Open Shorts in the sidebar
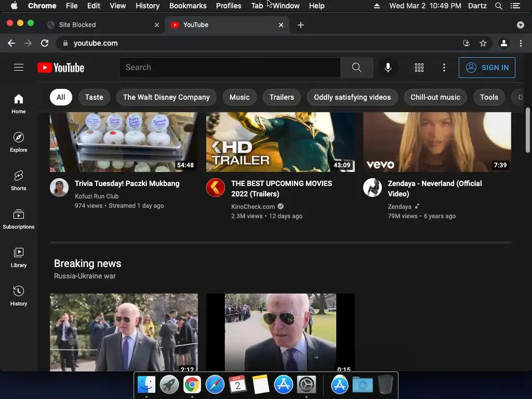The height and width of the screenshot is (399, 532). pyautogui.click(x=19, y=181)
